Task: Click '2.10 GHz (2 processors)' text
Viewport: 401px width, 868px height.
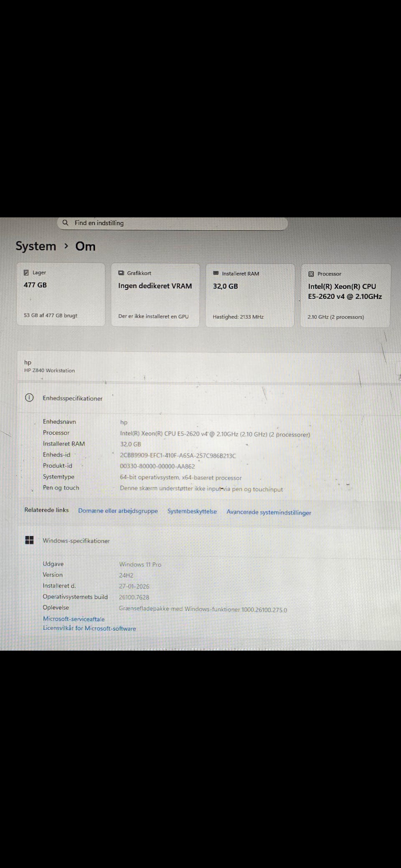Action: coord(336,317)
